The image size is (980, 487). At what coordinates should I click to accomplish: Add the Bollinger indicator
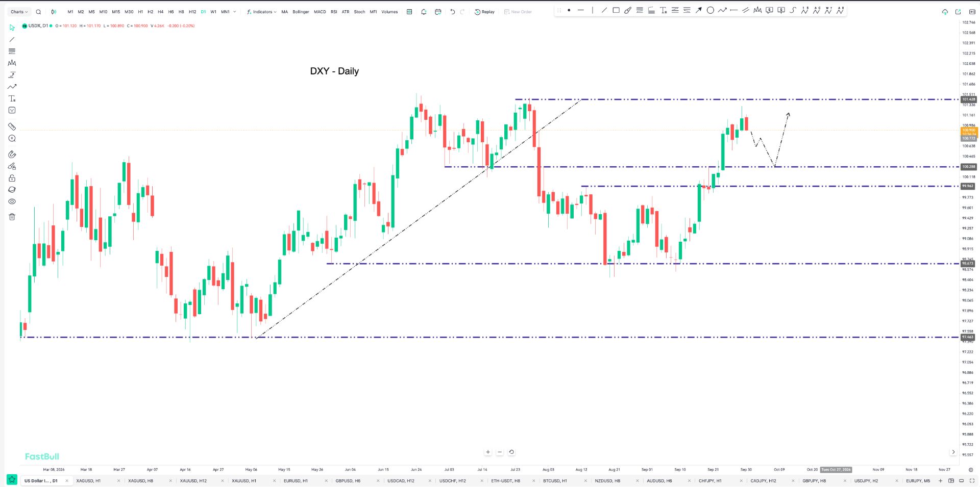(x=301, y=12)
